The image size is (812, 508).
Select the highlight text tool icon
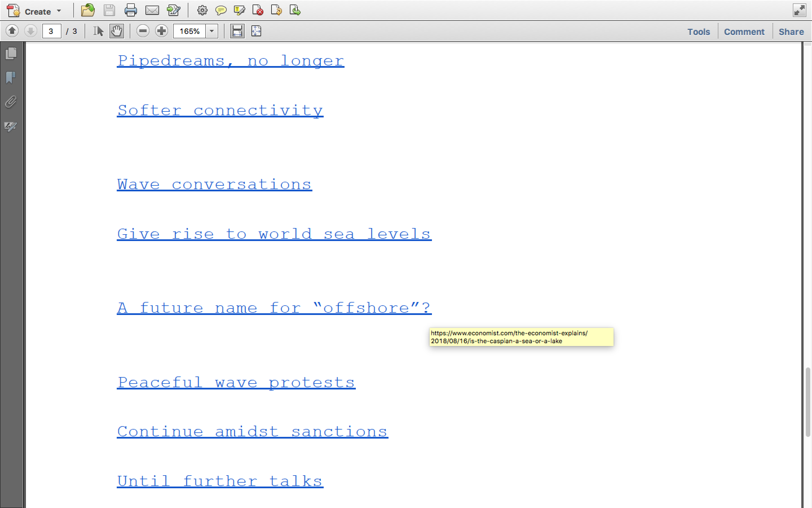pos(239,10)
